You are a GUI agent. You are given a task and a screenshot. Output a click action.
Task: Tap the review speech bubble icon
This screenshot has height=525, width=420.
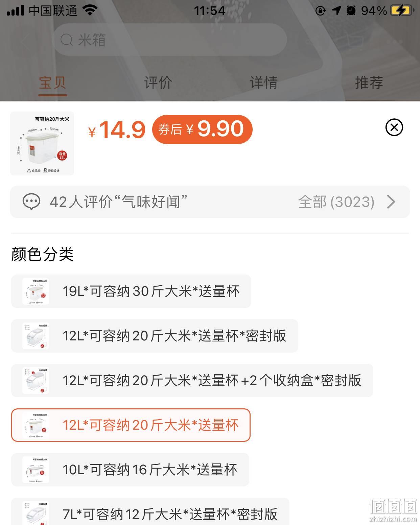click(x=31, y=202)
